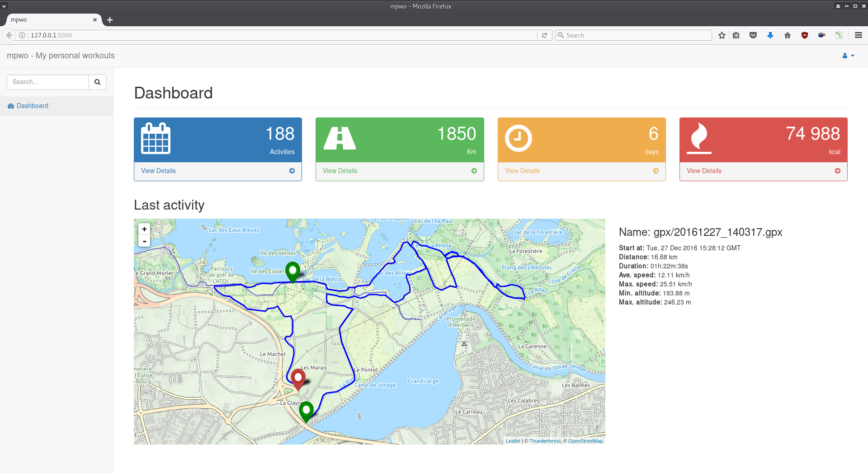Click the road icon on Km card
This screenshot has width=868, height=473.
pyautogui.click(x=340, y=138)
